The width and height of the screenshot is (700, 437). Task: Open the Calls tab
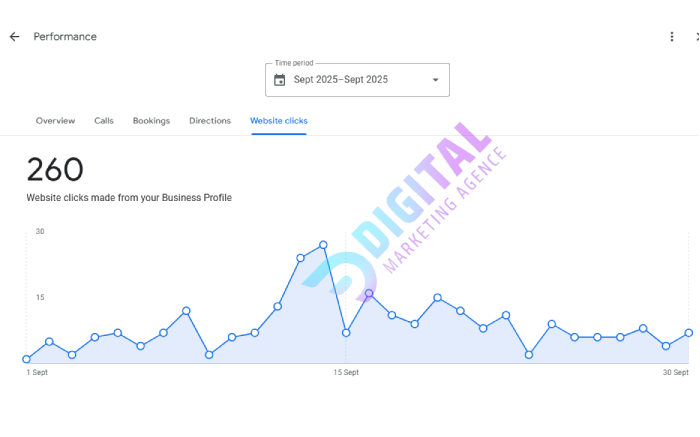click(x=104, y=121)
